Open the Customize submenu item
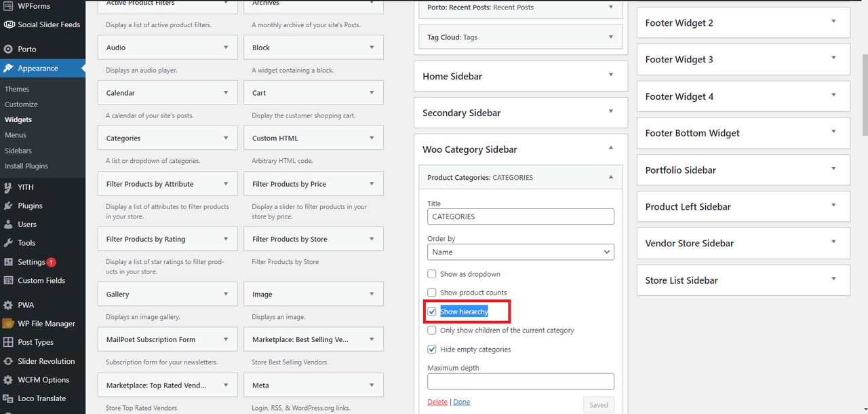Image resolution: width=868 pixels, height=414 pixels. pos(21,105)
